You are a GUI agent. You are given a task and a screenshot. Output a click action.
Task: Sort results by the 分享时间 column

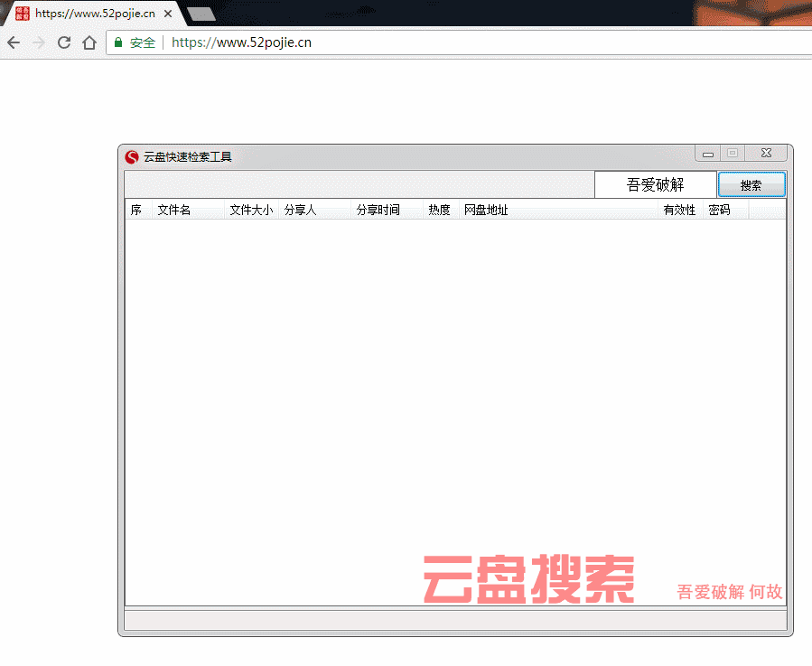click(378, 210)
